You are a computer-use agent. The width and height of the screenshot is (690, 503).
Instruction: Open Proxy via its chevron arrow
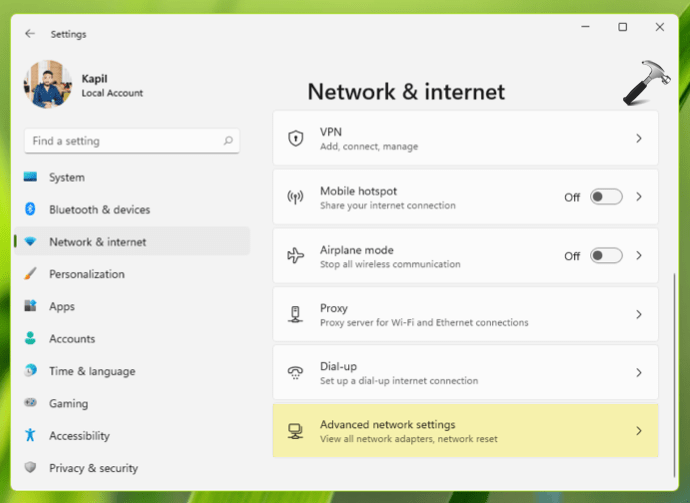pyautogui.click(x=639, y=314)
